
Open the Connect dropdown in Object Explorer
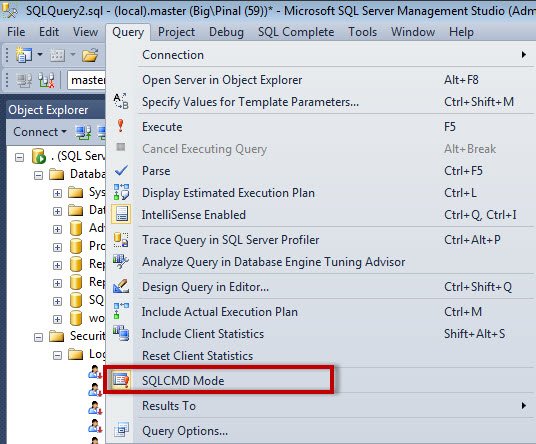40,132
